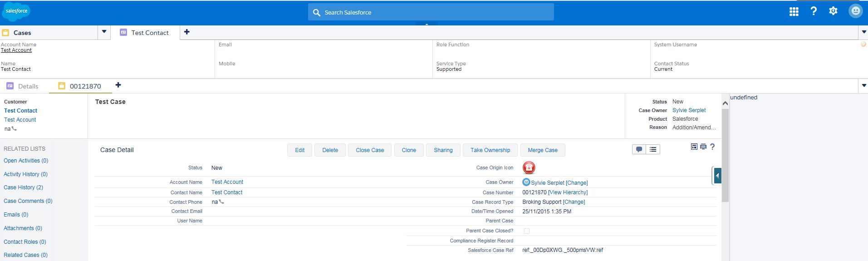Go to Case Comments related list

pos(28,201)
